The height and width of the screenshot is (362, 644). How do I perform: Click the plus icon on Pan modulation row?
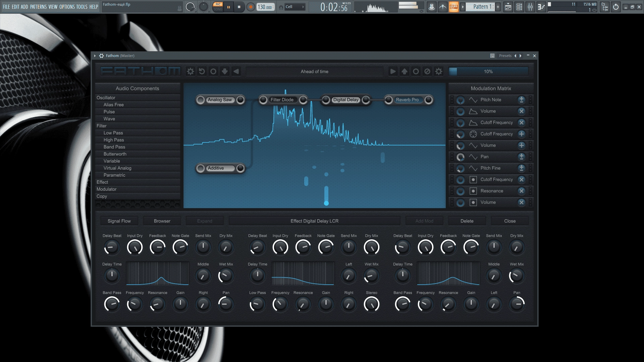521,157
